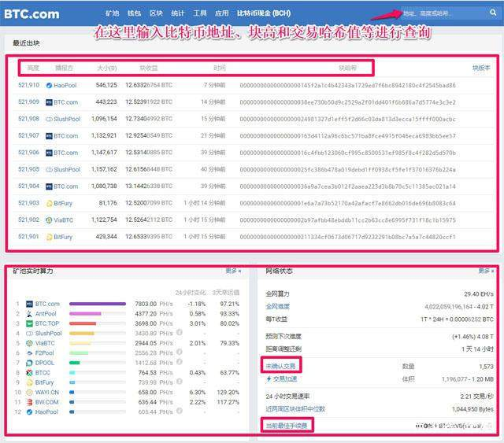The width and height of the screenshot is (504, 443).
Task: Click the SlushPool icon in block 521,908 row
Action: point(49,119)
